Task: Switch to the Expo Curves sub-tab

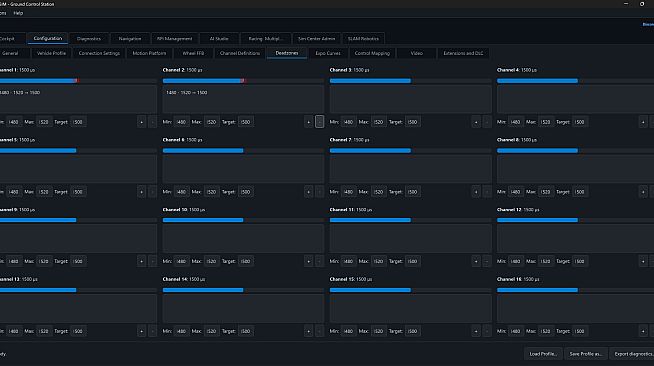Action: point(328,53)
